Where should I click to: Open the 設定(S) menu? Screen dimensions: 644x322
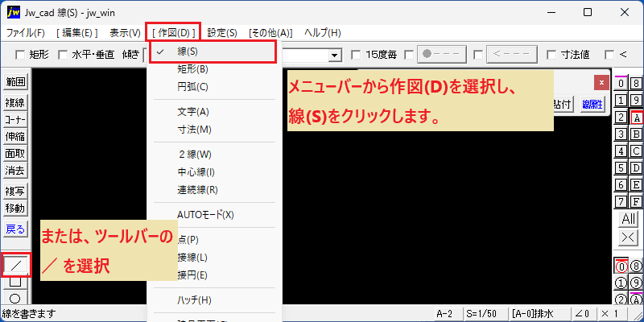tap(222, 33)
